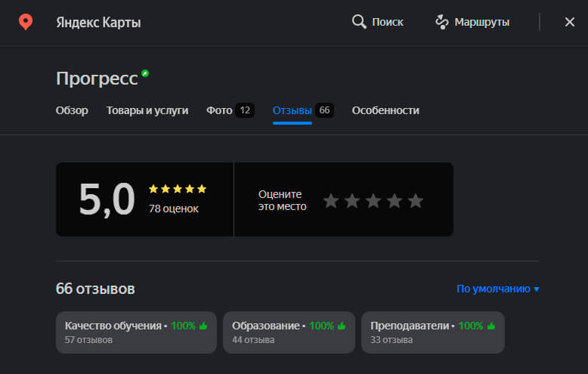
Task: Click the 12 badge beside Фото
Action: 245,110
